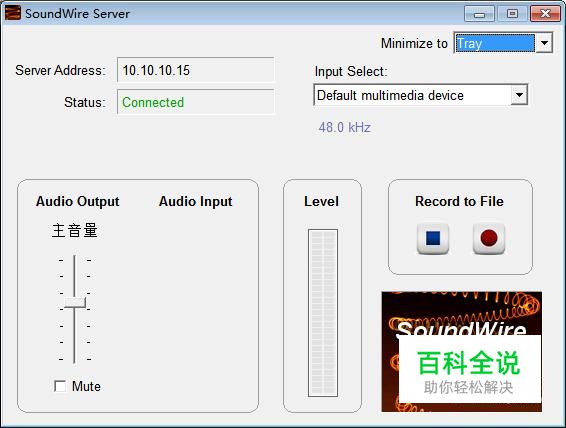
Task: Click the Record to File heading
Action: [459, 201]
